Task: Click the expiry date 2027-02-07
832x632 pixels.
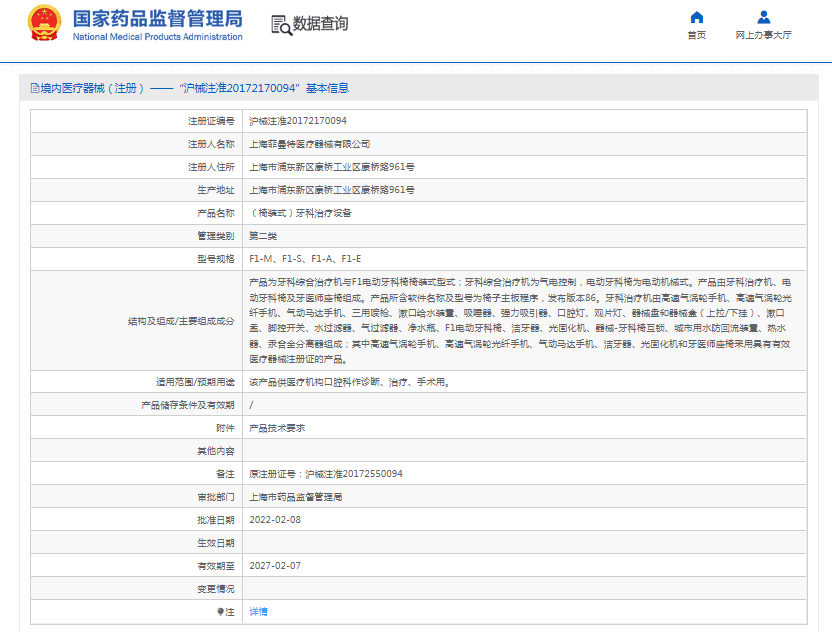Action: pos(274,565)
